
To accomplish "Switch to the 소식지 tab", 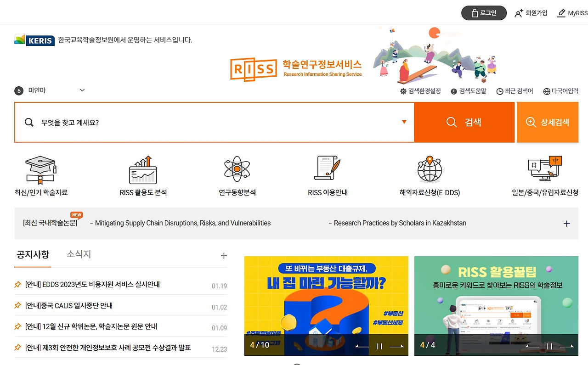I will [78, 254].
